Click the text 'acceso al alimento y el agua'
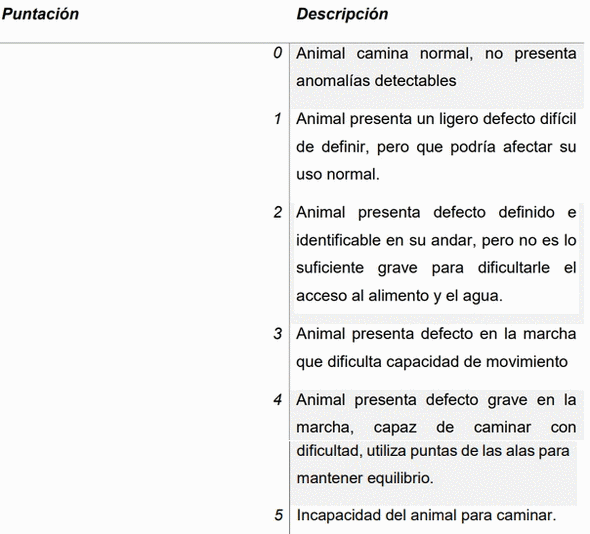 (399, 296)
